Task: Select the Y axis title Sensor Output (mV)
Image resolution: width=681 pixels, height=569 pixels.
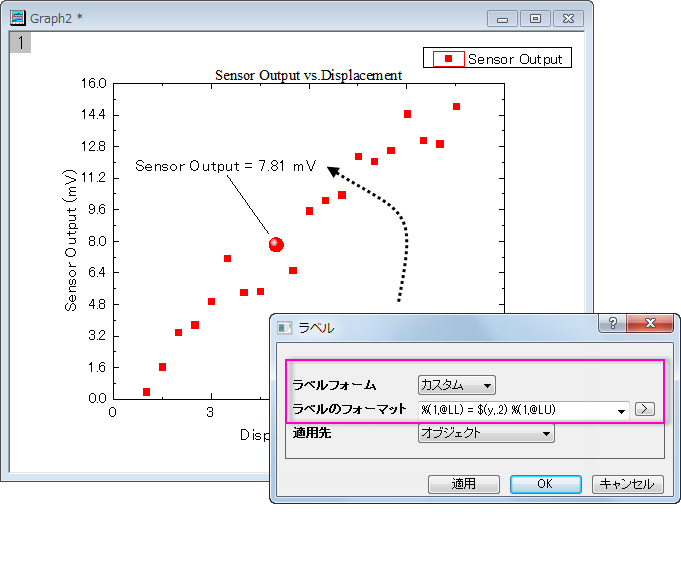Action: click(x=71, y=240)
